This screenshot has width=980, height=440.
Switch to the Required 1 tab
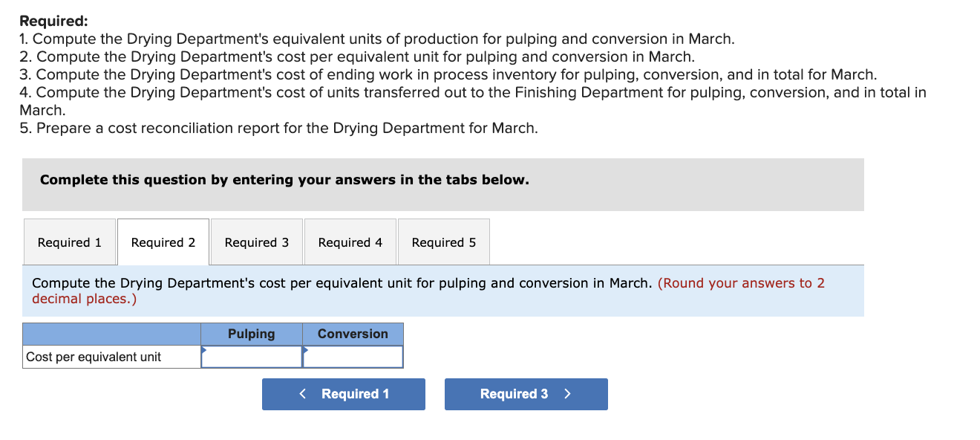click(69, 242)
